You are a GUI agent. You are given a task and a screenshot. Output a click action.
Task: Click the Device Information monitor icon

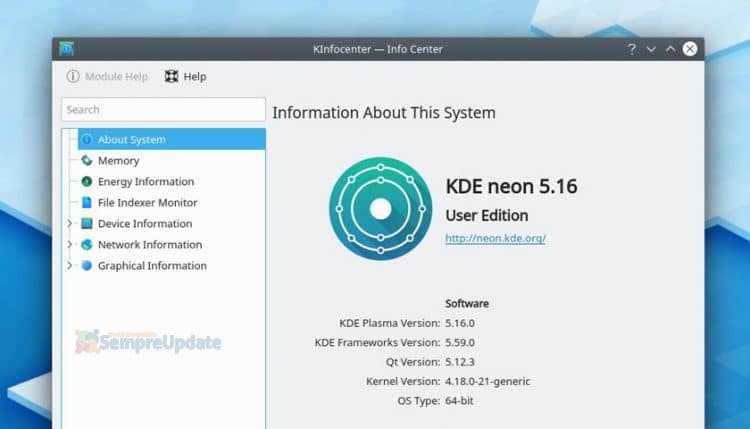(87, 223)
